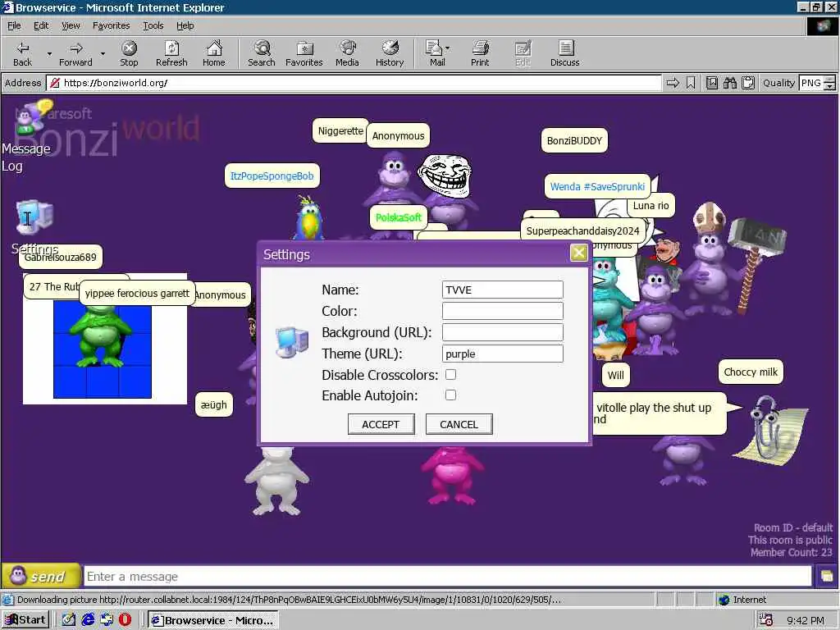This screenshot has width=840, height=630.
Task: Click the Internet Explorer quick launch icon
Action: [x=89, y=620]
